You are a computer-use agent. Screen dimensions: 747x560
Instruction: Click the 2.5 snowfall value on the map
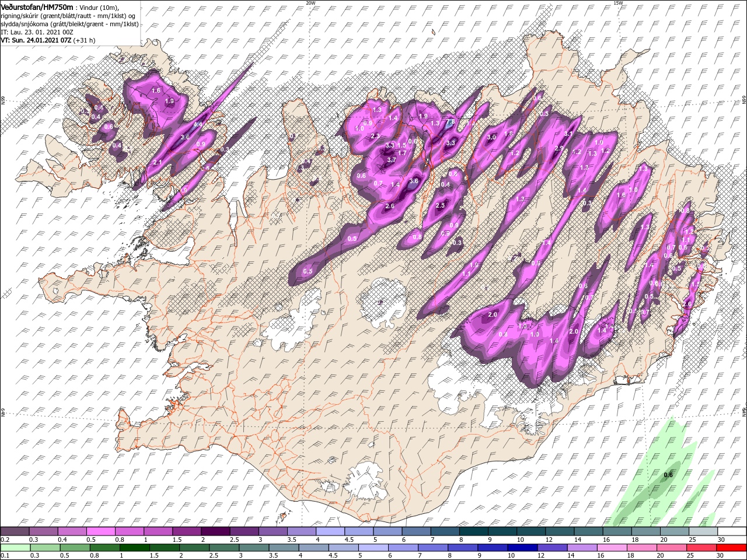441,205
